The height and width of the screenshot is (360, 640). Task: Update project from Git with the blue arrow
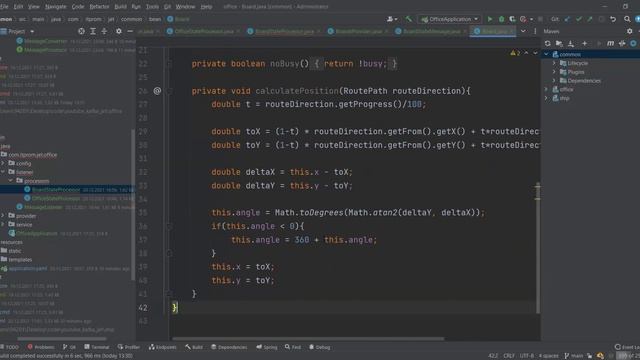click(567, 19)
